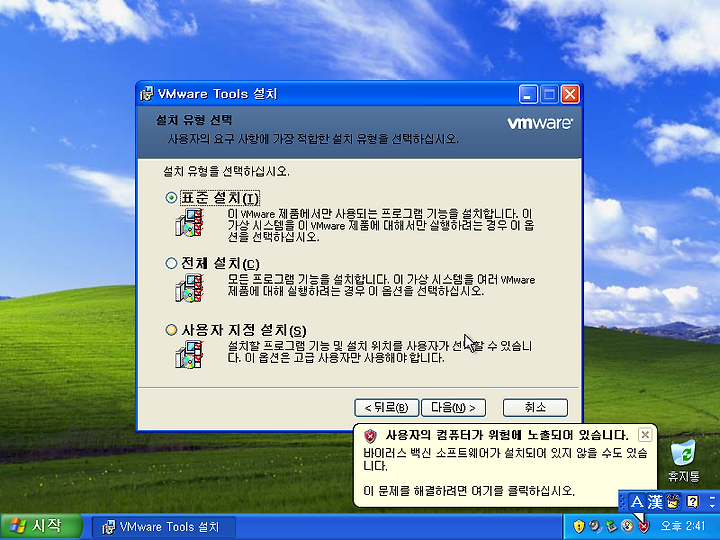Click the balloon title 사용자의 컴퓨터가 위험에 노출되어 있습니다
Image resolution: width=720 pixels, height=540 pixels.
click(x=507, y=435)
